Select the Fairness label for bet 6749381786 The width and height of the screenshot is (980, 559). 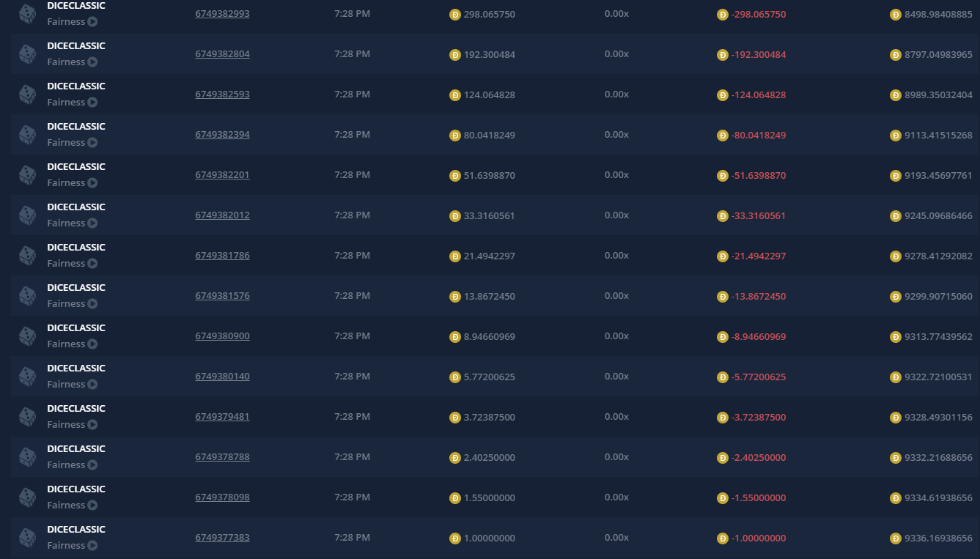pyautogui.click(x=66, y=264)
